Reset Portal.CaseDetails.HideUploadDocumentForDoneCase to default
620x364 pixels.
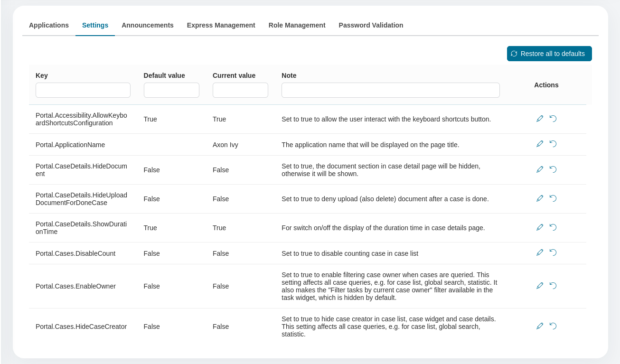tap(553, 198)
